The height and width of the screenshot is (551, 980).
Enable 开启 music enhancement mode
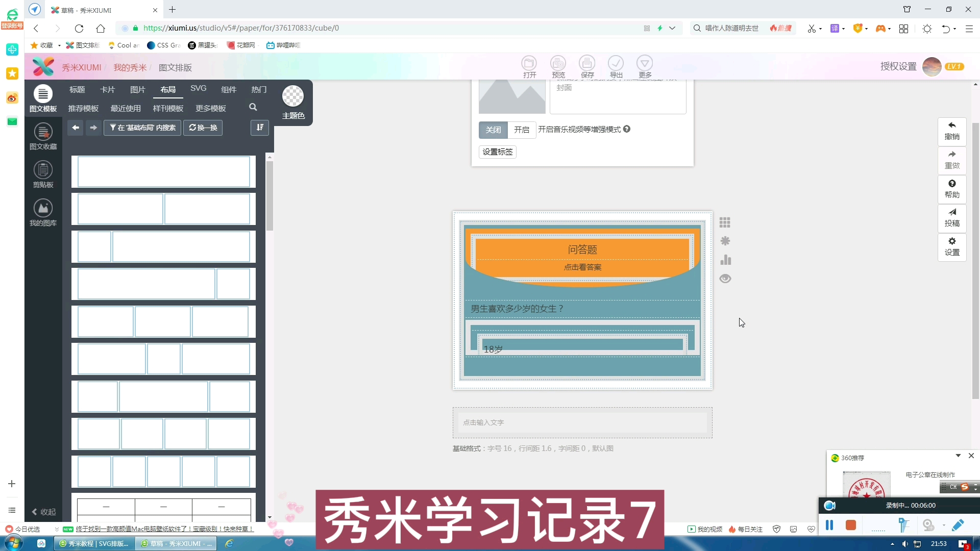[x=521, y=129]
